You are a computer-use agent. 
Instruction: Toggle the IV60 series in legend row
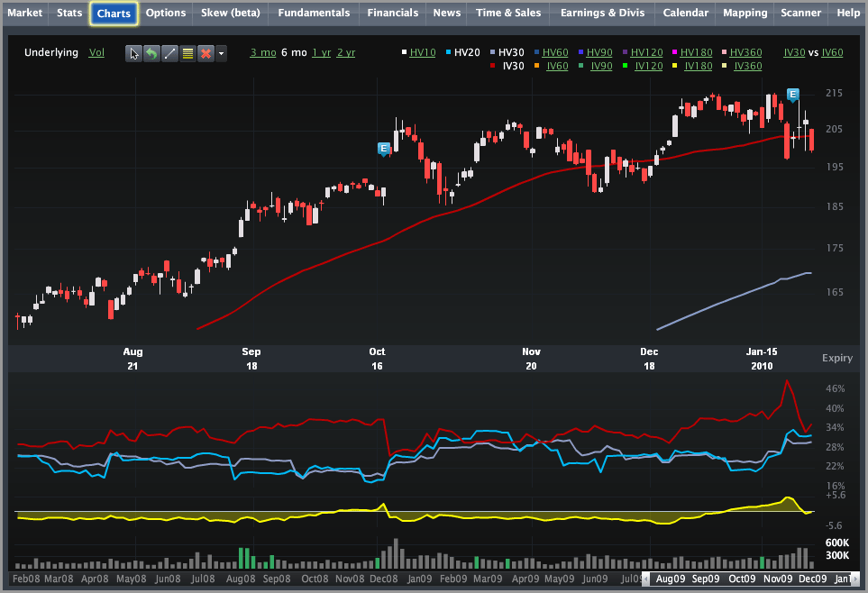tap(557, 67)
